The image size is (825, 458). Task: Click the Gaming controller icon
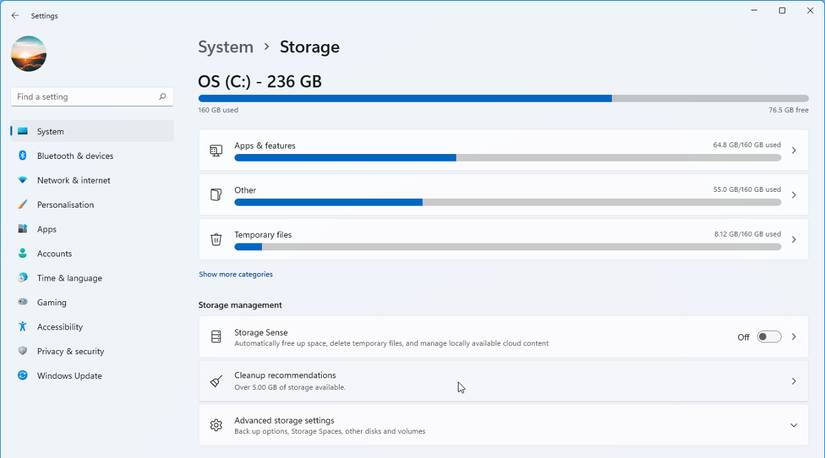[x=23, y=302]
